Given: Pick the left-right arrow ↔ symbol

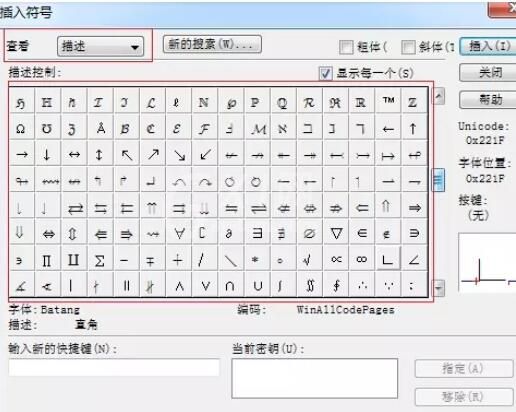Looking at the screenshot, I should coord(74,154).
